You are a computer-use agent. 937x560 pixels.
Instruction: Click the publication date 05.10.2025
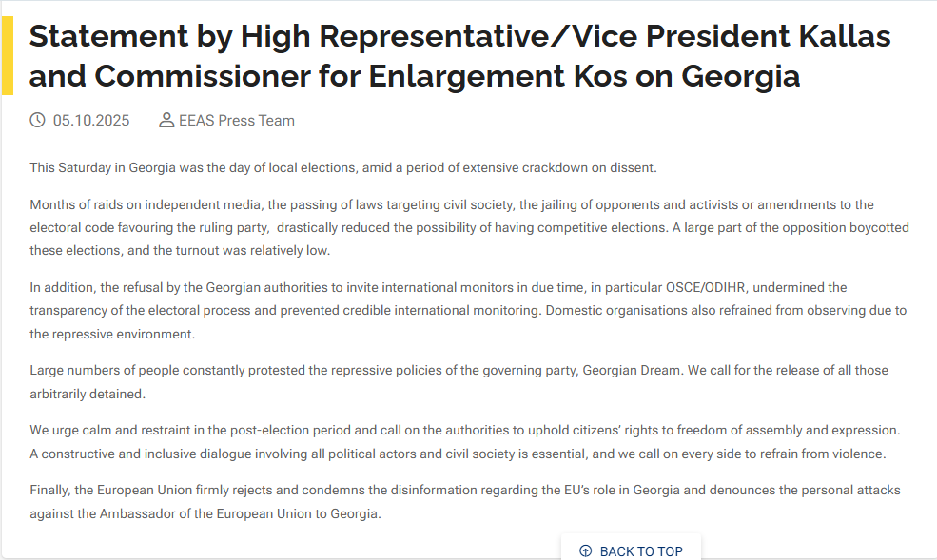(x=91, y=121)
